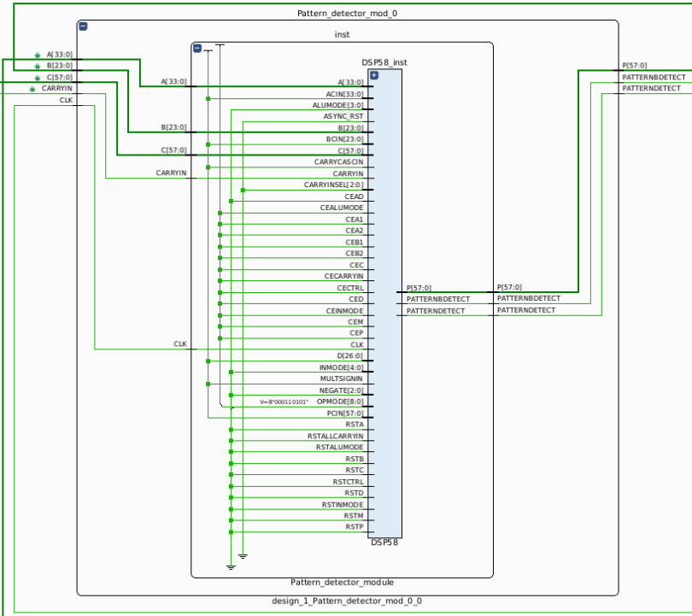692x616 pixels.
Task: Select the Pattern_detector_module name label
Action: [342, 583]
